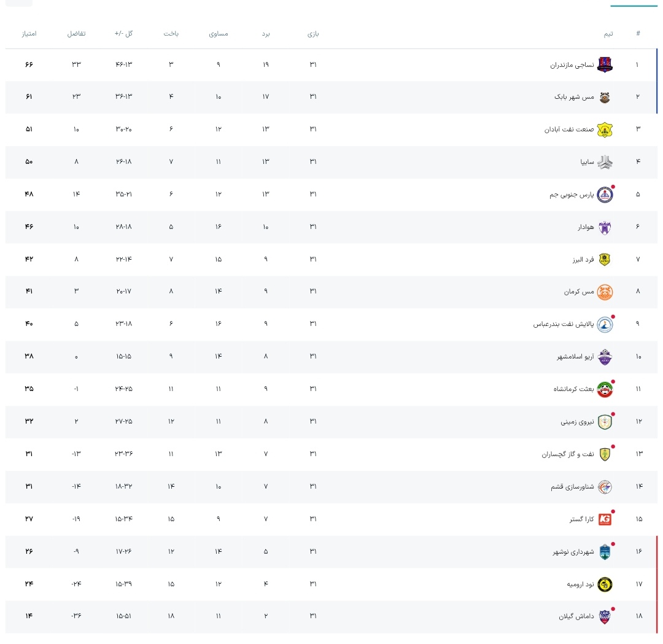
Task: Open the پارس جنوبی جم team link
Action: pyautogui.click(x=572, y=195)
